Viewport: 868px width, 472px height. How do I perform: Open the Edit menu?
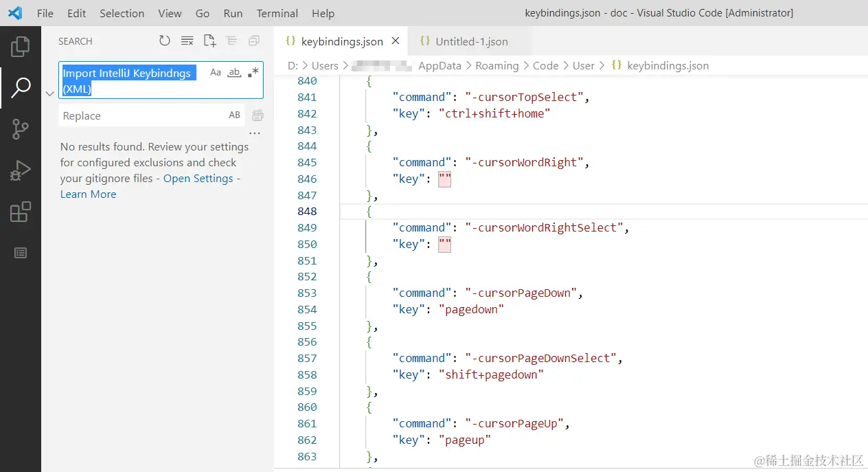point(77,13)
